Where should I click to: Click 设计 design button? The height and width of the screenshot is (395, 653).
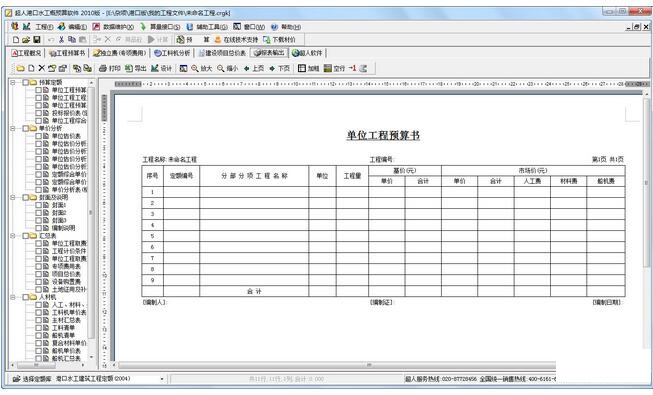pos(161,68)
